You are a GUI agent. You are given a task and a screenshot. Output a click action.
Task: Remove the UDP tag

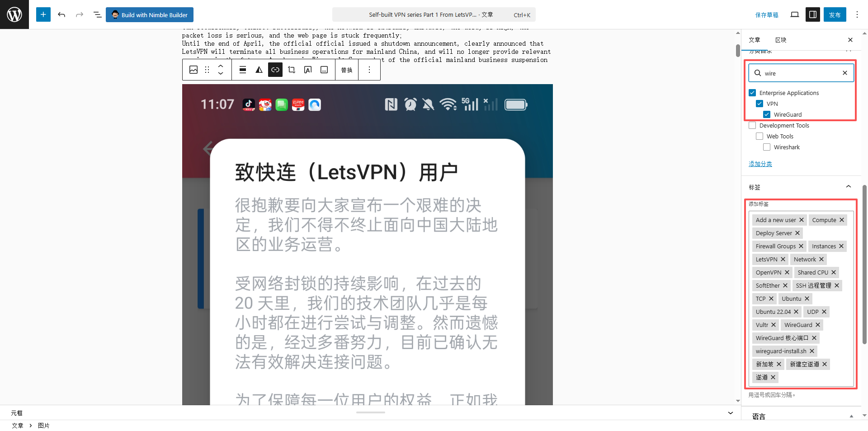pyautogui.click(x=824, y=312)
